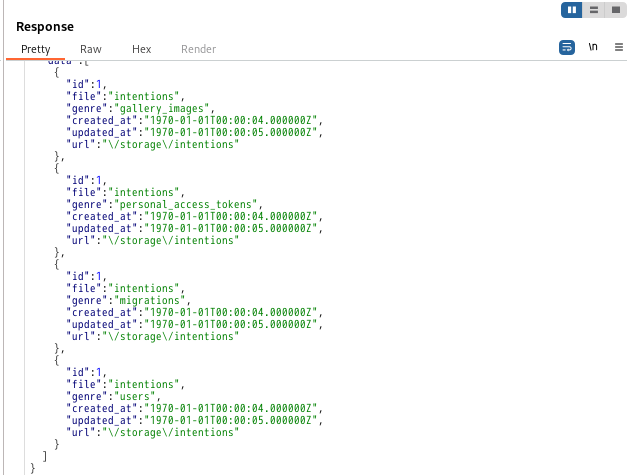Toggle non-printable characters display (\n)

point(593,47)
